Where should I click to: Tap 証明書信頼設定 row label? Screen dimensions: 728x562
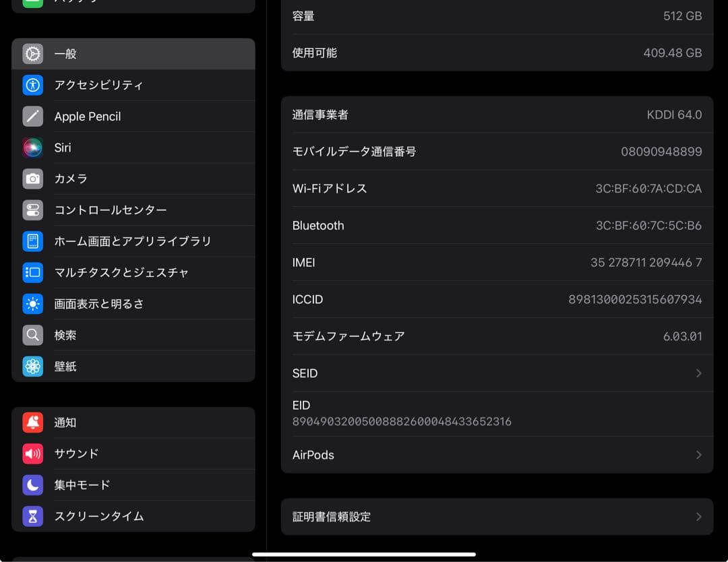coord(332,517)
